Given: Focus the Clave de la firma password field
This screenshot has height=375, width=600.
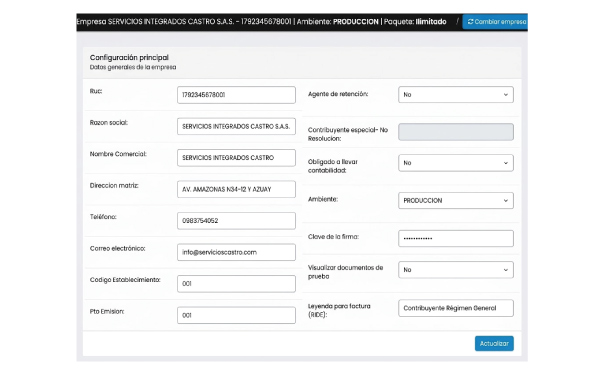Looking at the screenshot, I should click(456, 238).
